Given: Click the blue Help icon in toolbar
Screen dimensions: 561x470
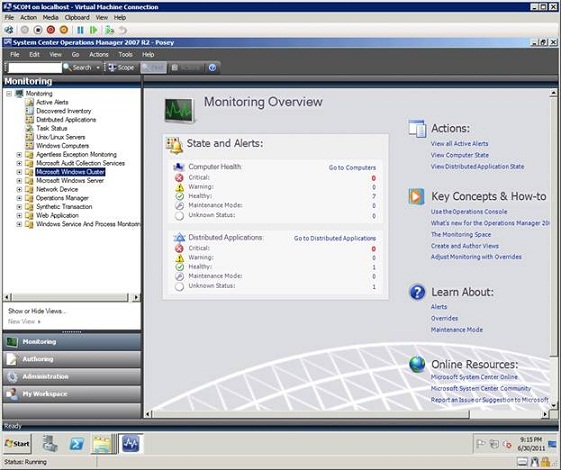Looking at the screenshot, I should [x=212, y=67].
